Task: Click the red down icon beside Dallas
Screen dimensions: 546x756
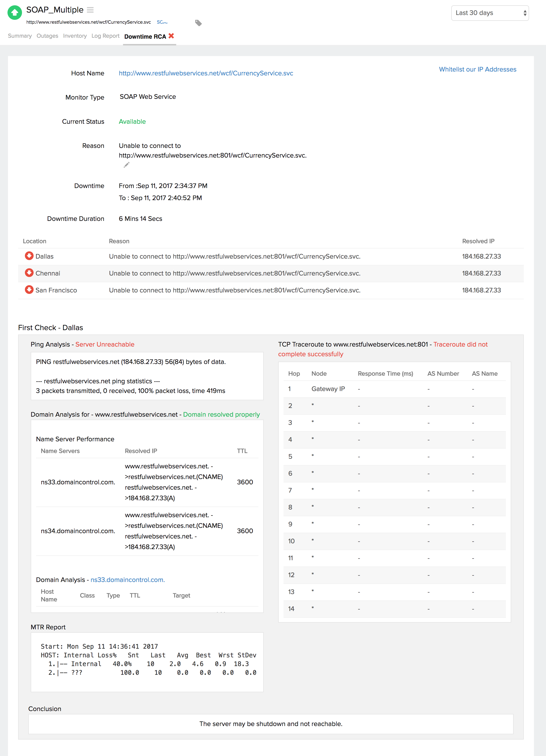Action: point(29,256)
